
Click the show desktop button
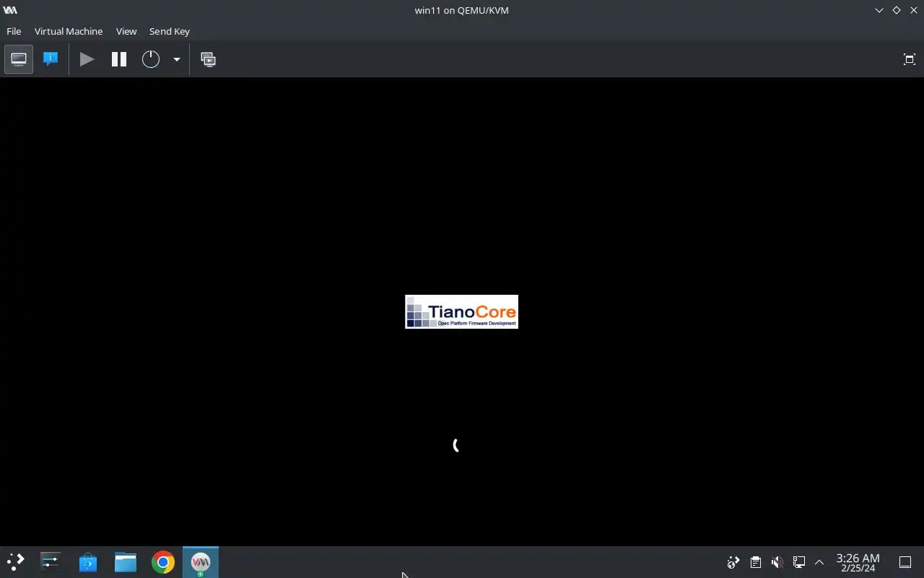click(x=905, y=562)
